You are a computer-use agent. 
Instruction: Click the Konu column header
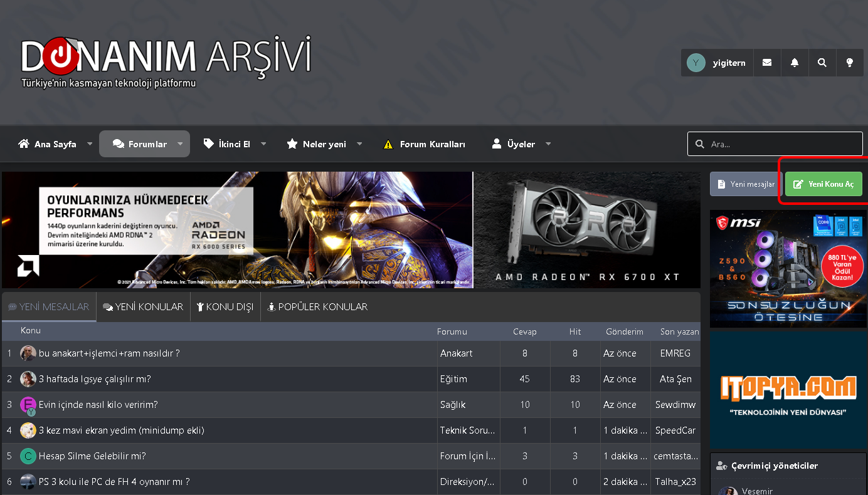coord(31,331)
